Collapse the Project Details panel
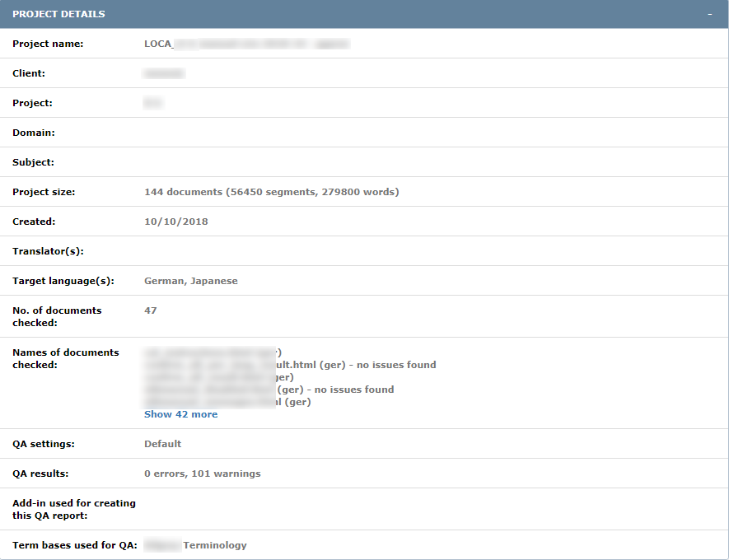 point(709,14)
